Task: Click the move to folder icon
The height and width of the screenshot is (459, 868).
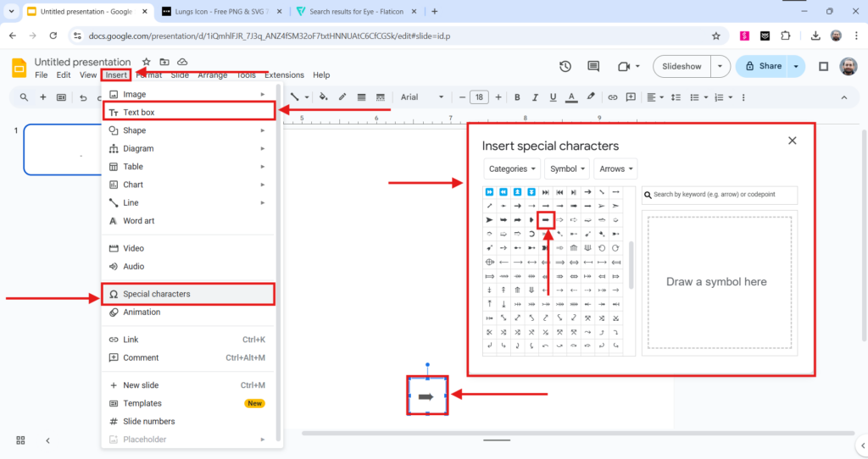Action: [164, 62]
